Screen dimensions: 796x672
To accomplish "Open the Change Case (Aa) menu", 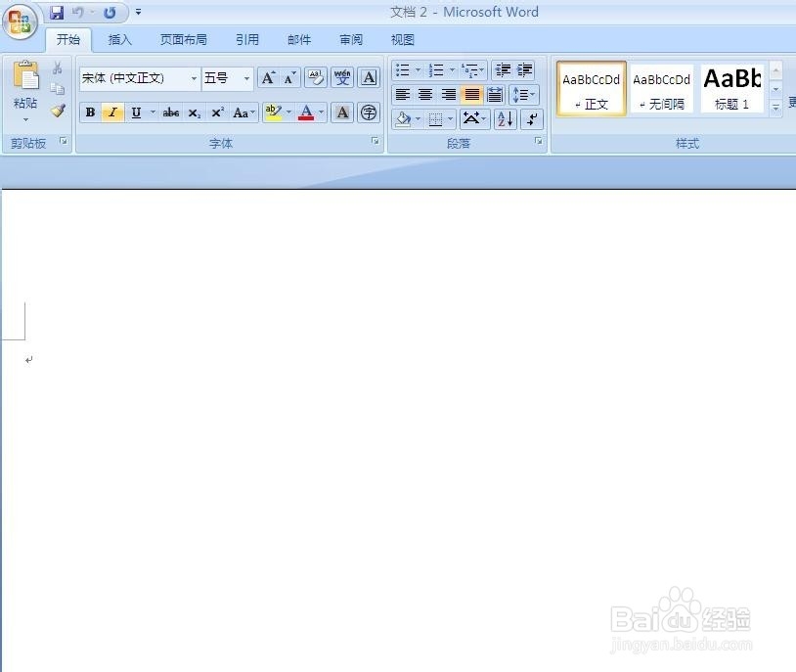I will (243, 112).
